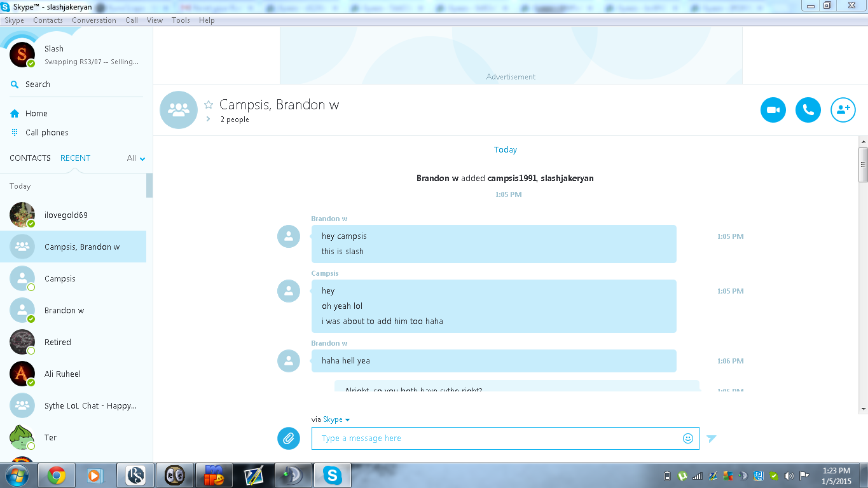The image size is (868, 488).
Task: Click the network signal tray icon
Action: [x=698, y=475]
